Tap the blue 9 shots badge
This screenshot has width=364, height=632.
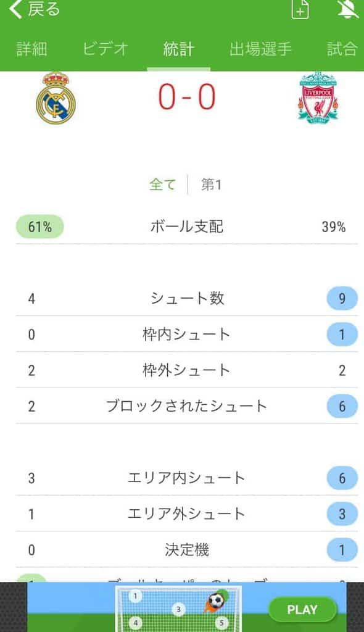342,298
